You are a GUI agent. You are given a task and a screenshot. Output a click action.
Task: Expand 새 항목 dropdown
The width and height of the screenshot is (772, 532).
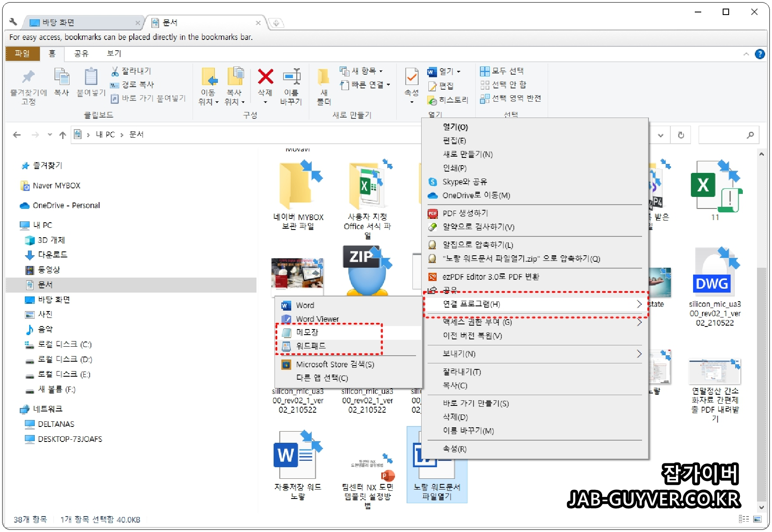pos(361,71)
